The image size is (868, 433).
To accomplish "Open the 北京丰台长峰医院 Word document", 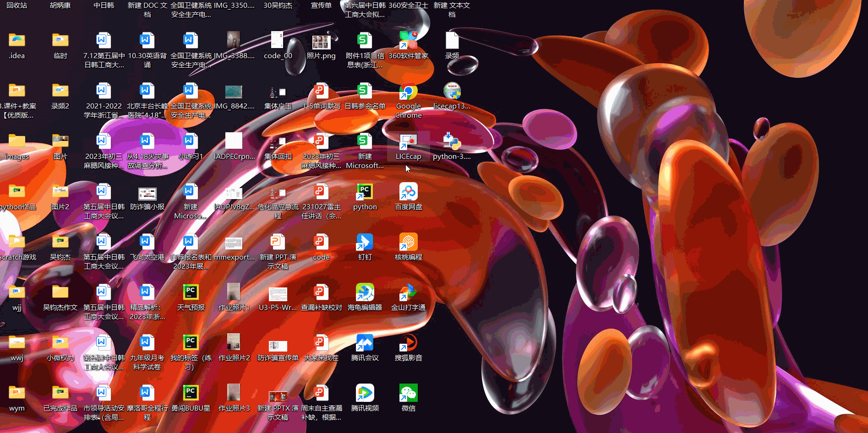I will tap(147, 92).
